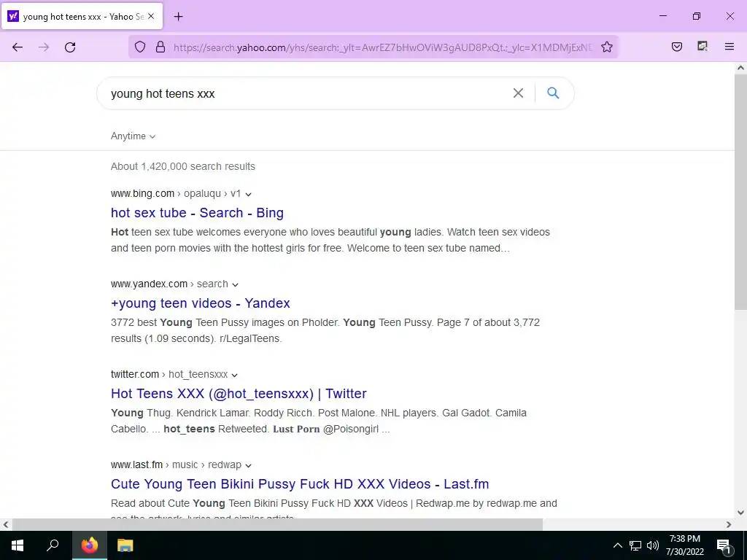Click the extension icon beside Pocket
The height and width of the screenshot is (560, 747).
click(x=703, y=47)
